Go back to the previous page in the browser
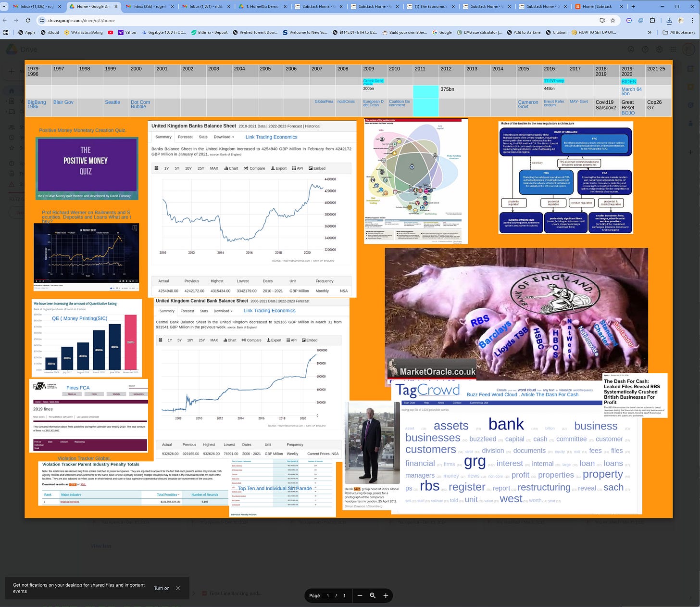The height and width of the screenshot is (607, 700). (x=5, y=20)
